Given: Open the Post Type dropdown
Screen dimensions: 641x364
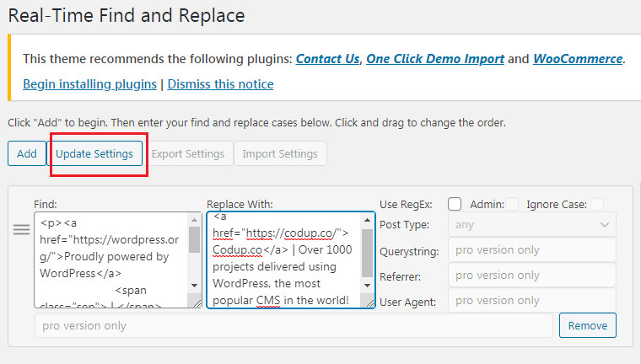Looking at the screenshot, I should coord(532,225).
